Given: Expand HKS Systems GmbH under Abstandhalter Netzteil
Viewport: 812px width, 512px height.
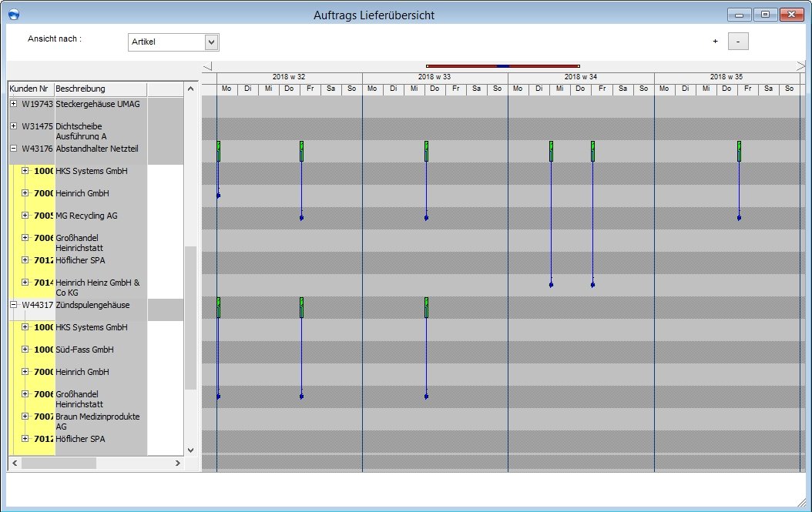Looking at the screenshot, I should point(25,170).
